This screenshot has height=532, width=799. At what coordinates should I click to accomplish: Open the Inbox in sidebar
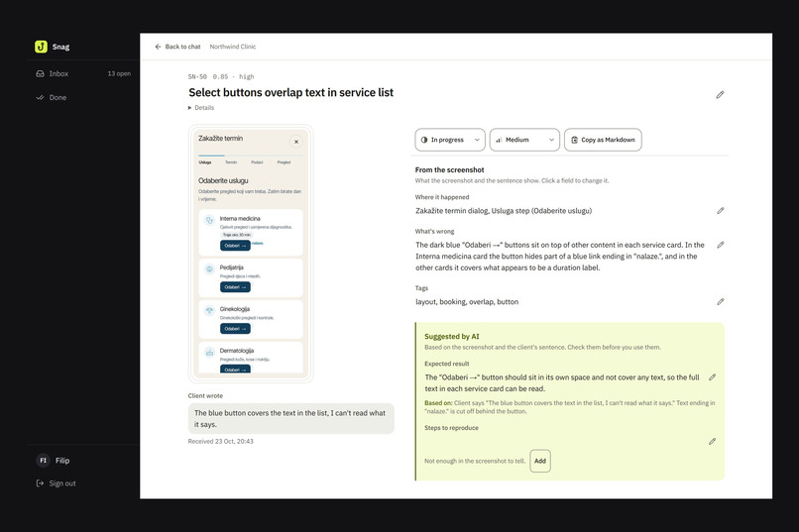click(x=83, y=74)
